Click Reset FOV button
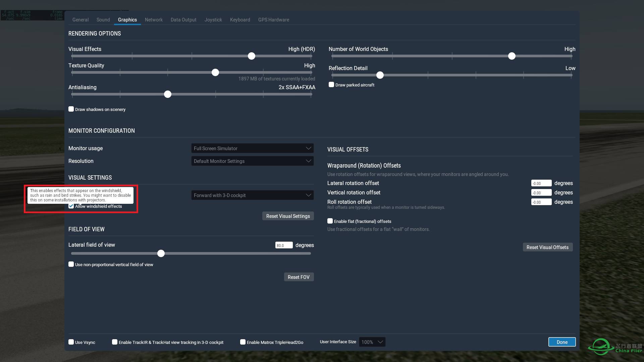The height and width of the screenshot is (362, 644). (x=299, y=277)
